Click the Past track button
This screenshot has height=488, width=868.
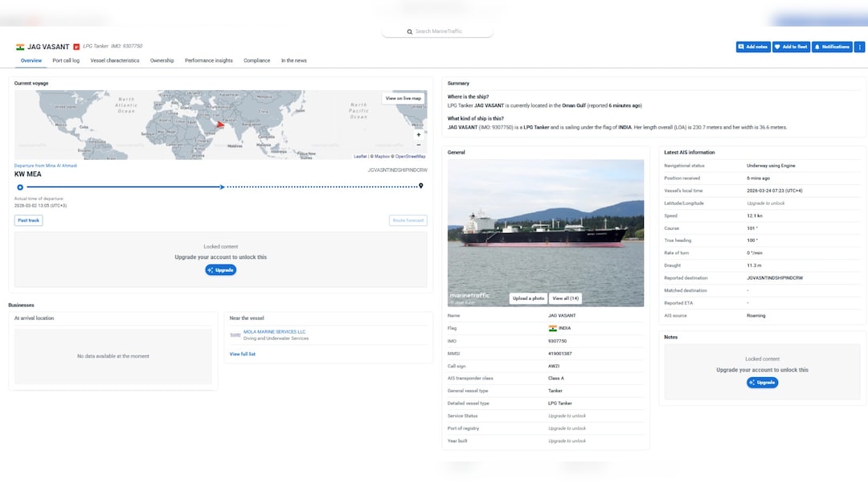point(28,220)
